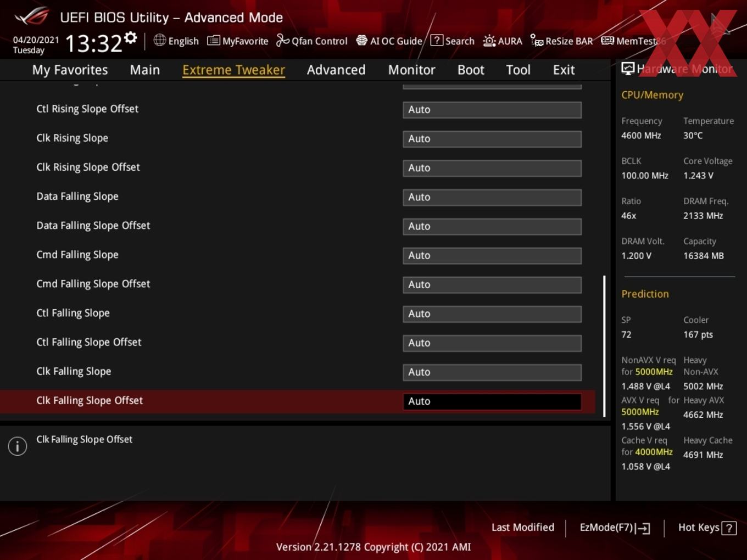Click the 4691 MHz Heavy Cache value
The height and width of the screenshot is (560, 747).
[703, 455]
